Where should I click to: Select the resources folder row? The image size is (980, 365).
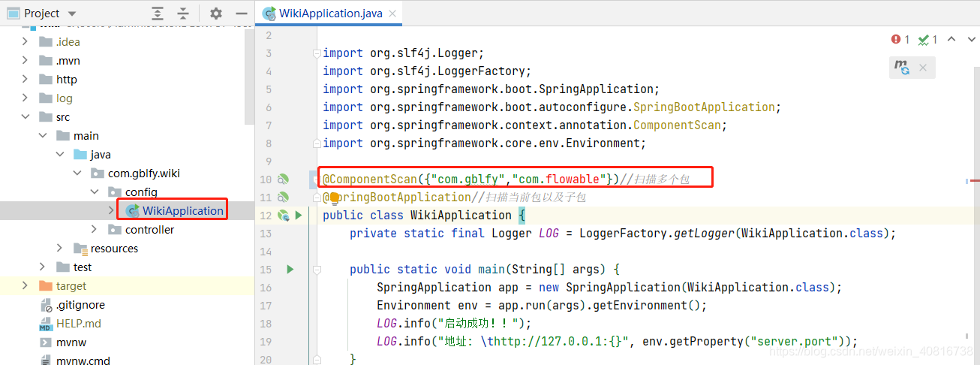click(x=127, y=249)
